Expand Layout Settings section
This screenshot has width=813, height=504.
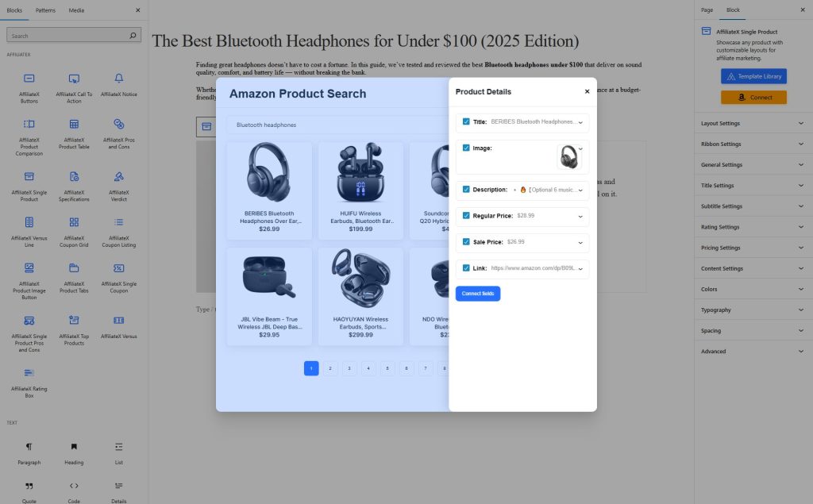[x=753, y=123]
